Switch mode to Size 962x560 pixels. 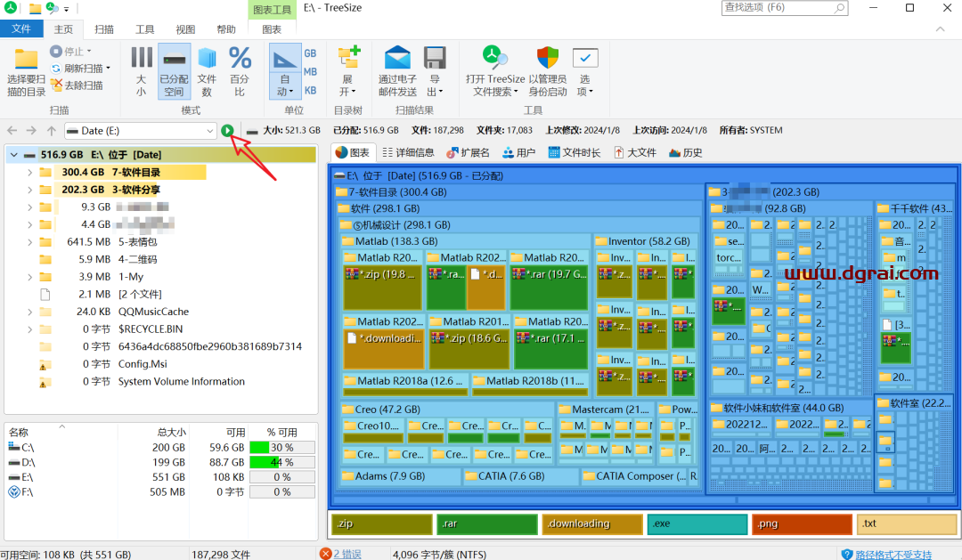(x=141, y=71)
